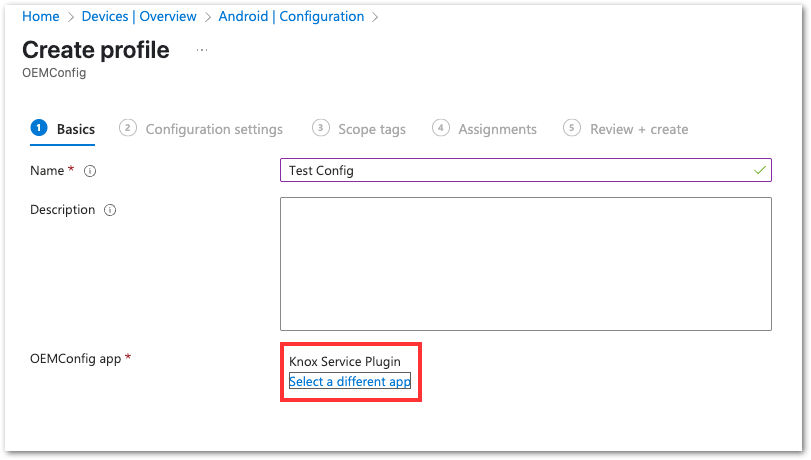Click the step 2 circle for Configuration settings
The width and height of the screenshot is (811, 460).
[128, 128]
